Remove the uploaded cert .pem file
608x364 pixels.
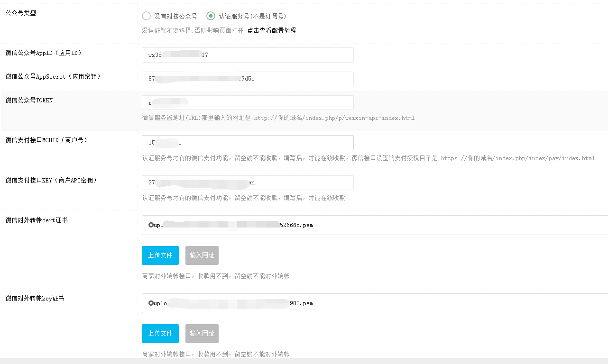151,225
